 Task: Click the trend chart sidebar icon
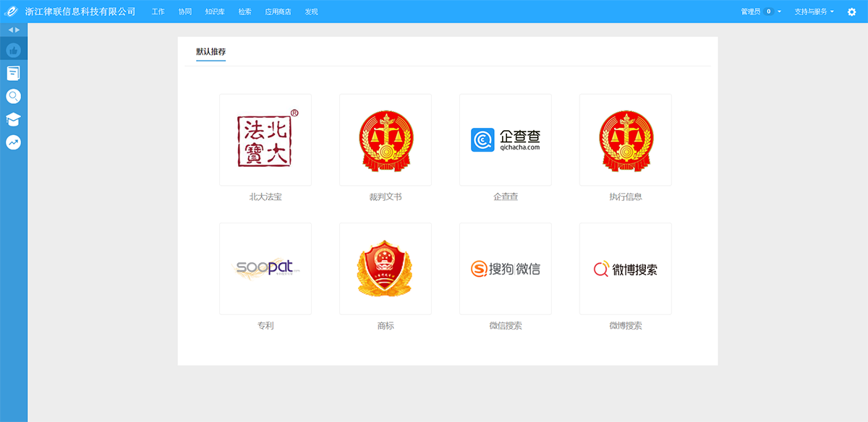tap(13, 142)
